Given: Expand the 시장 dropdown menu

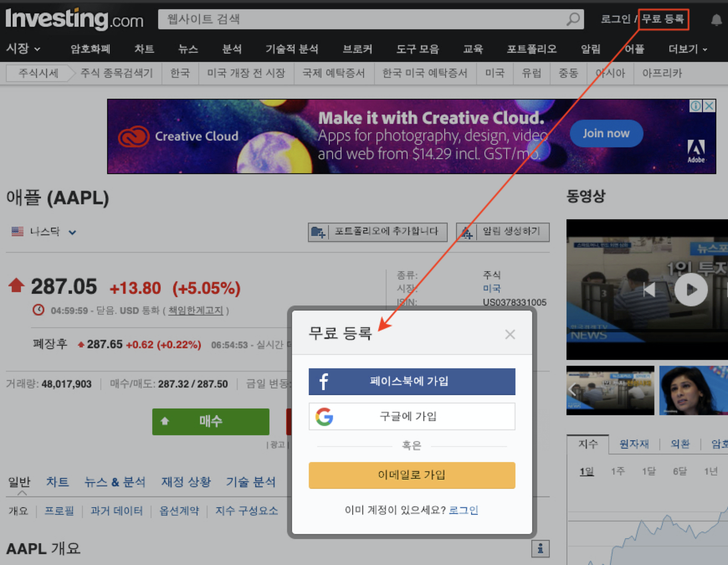Looking at the screenshot, I should [x=23, y=49].
